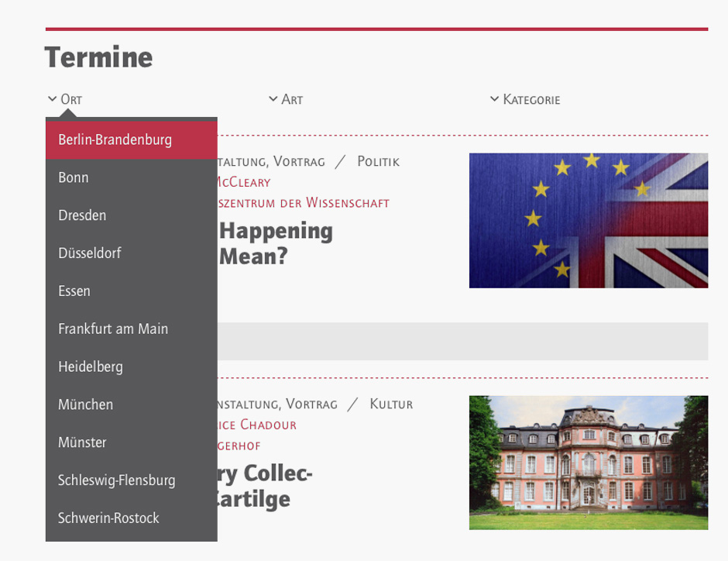The width and height of the screenshot is (728, 561).
Task: Choose Bonn in the Ort menu
Action: point(74,177)
